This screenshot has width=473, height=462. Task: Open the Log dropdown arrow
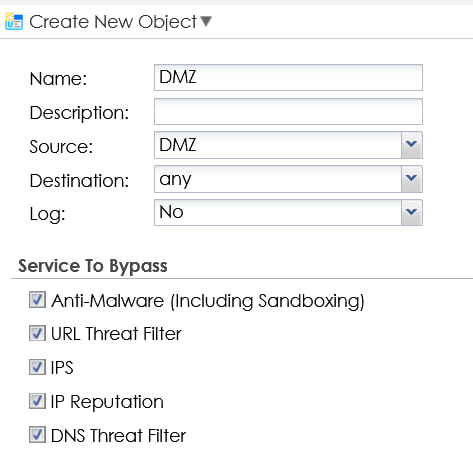point(412,213)
